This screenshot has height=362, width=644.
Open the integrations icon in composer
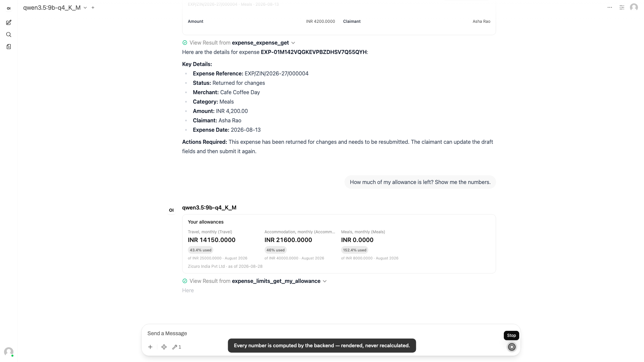(164, 347)
